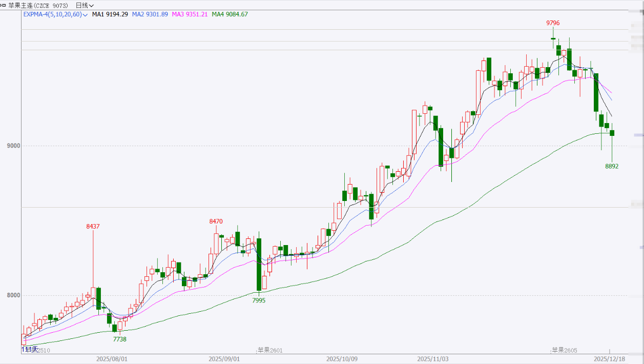The height and width of the screenshot is (364, 644).
Task: Select the 7995 low price label
Action: pyautogui.click(x=259, y=300)
